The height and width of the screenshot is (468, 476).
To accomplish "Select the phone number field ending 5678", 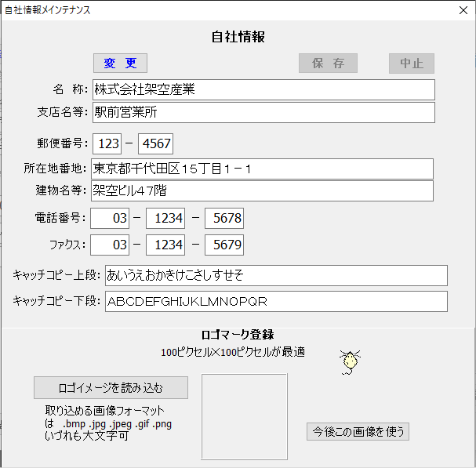I will click(x=224, y=219).
